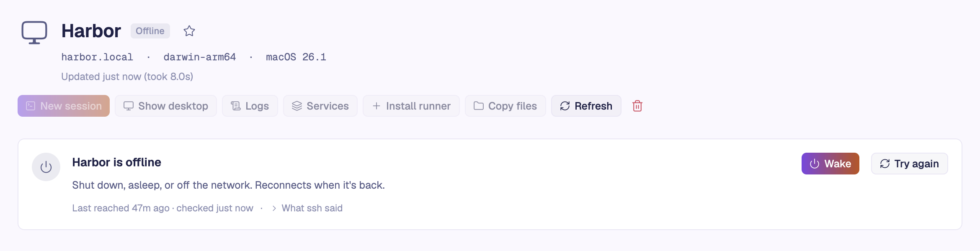
Task: Click Try again
Action: click(x=910, y=164)
